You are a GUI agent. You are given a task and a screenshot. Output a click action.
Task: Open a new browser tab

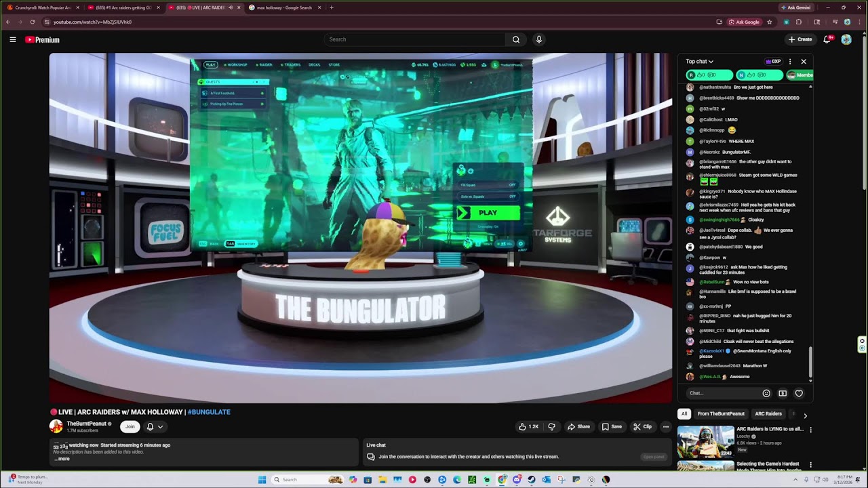click(x=331, y=7)
